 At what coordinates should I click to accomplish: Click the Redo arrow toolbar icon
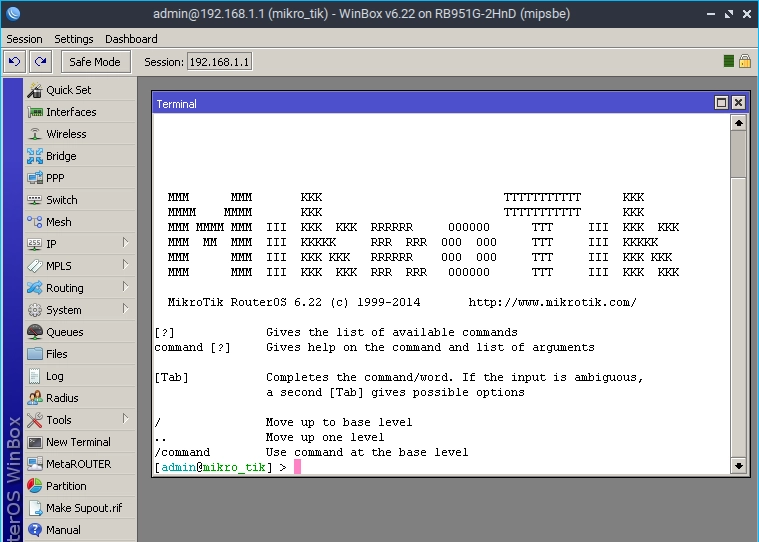coord(41,62)
